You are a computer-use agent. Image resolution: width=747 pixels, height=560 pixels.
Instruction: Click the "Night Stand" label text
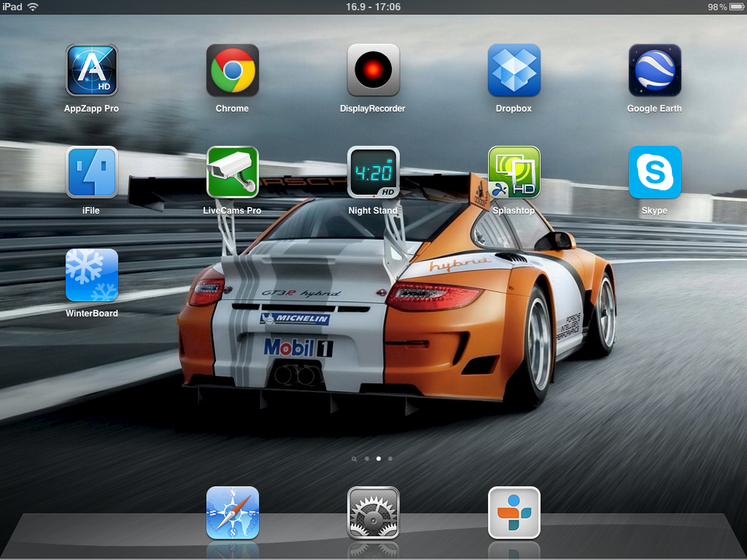[373, 211]
